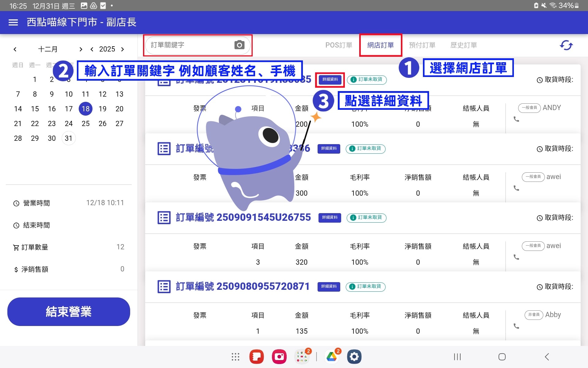This screenshot has width=588, height=368.
Task: Go to previous year before 2025
Action: (92, 49)
